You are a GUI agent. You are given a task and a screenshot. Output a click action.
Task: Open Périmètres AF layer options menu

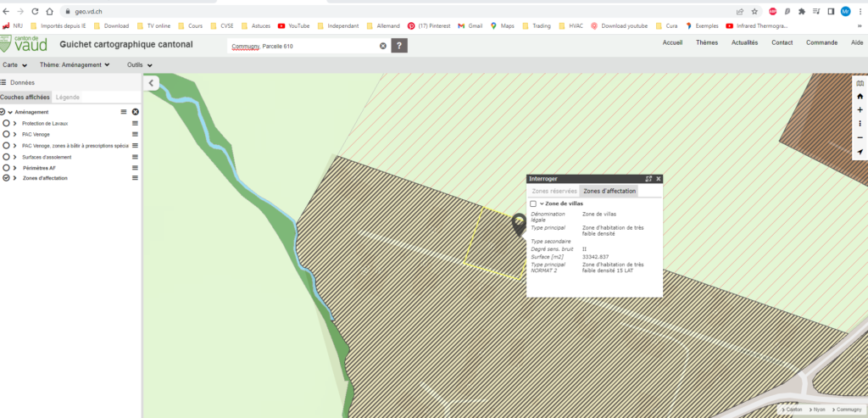click(135, 167)
